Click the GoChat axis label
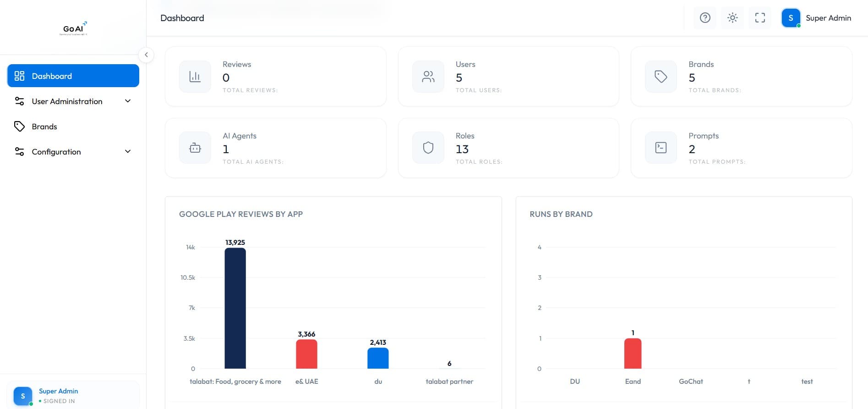Screen dimensions: 868x409 [x=691, y=381]
